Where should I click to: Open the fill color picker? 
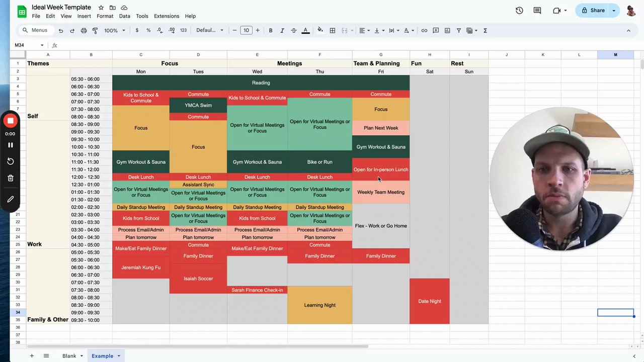click(320, 31)
